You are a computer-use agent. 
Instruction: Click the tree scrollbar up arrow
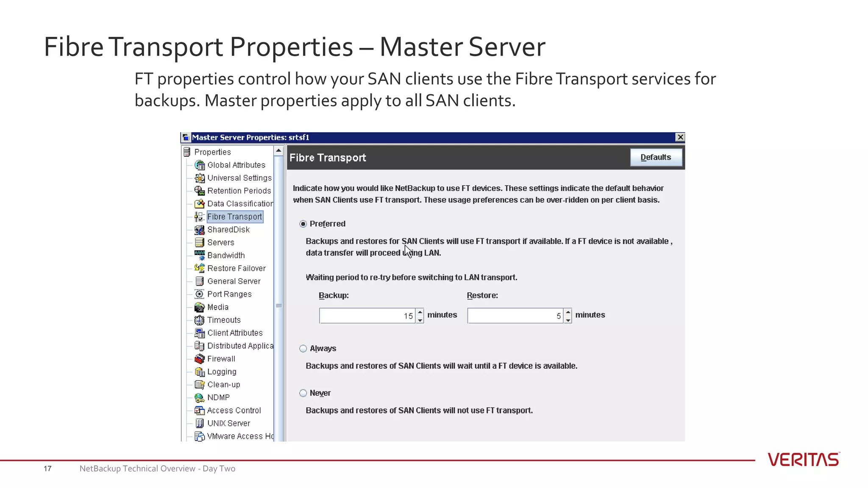coord(278,151)
